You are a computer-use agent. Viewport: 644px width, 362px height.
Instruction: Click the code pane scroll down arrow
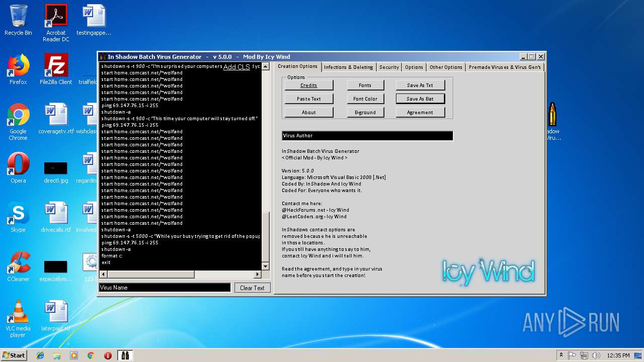pyautogui.click(x=266, y=266)
